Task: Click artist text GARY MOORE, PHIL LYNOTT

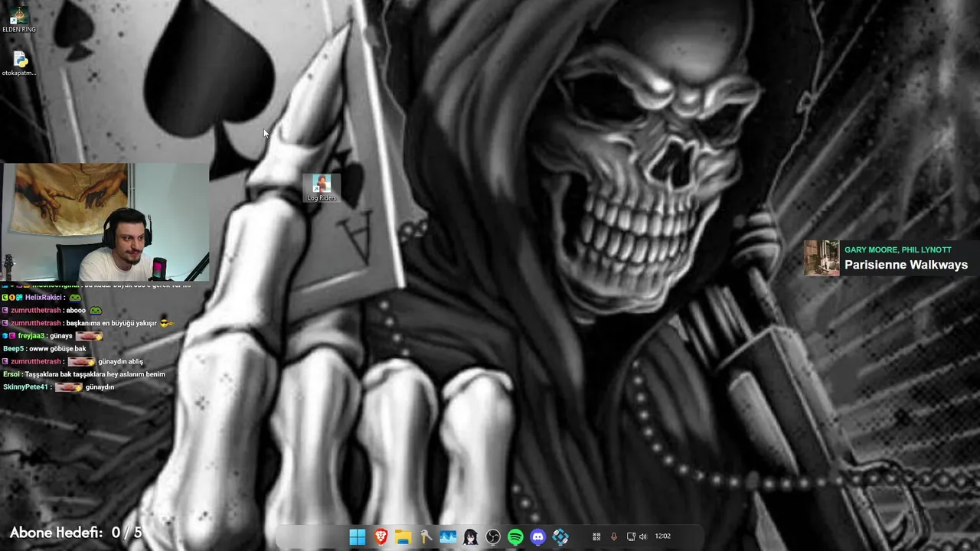Action: pyautogui.click(x=897, y=249)
